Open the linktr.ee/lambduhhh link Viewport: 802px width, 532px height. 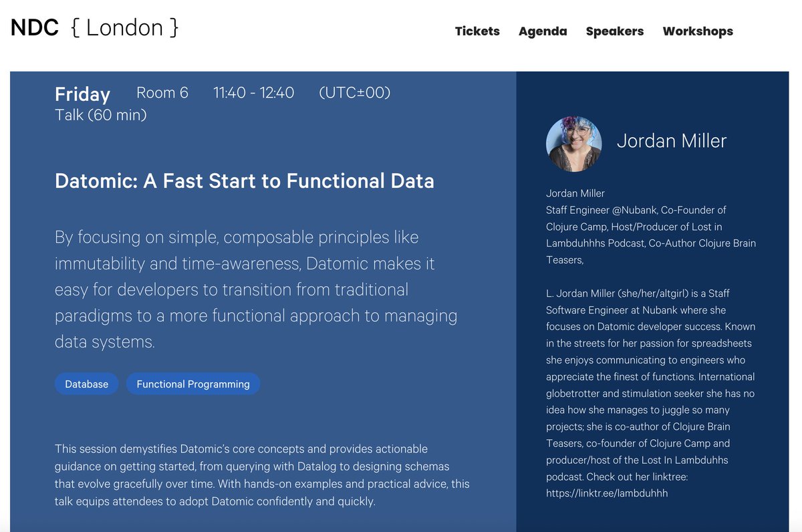607,493
